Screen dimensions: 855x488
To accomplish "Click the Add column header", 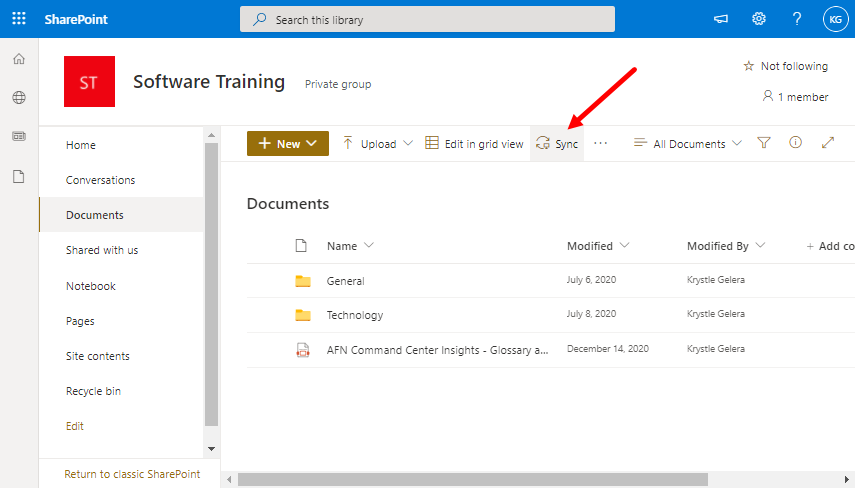I will coord(830,246).
